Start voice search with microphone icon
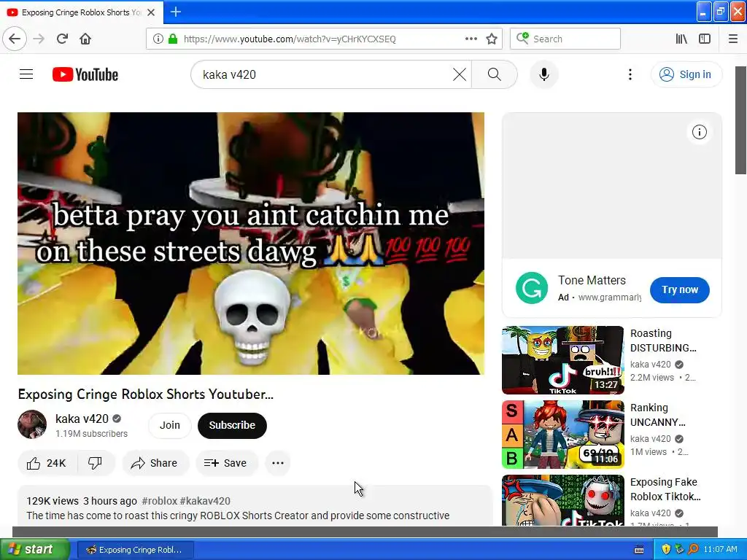747x560 pixels. (x=544, y=74)
